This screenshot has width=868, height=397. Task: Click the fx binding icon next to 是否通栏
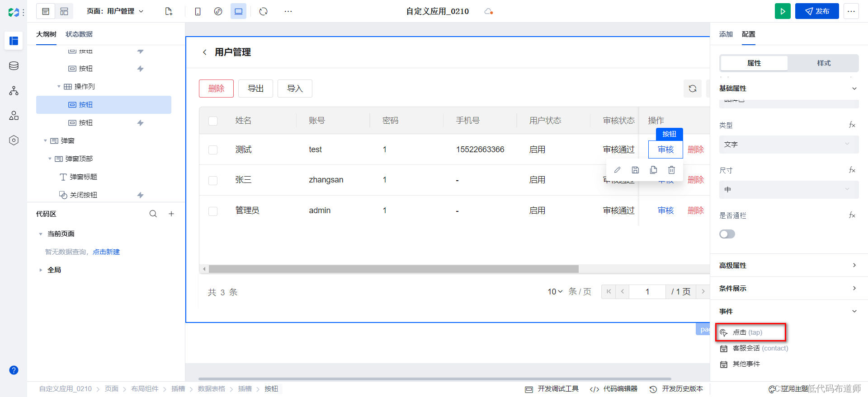(x=852, y=215)
